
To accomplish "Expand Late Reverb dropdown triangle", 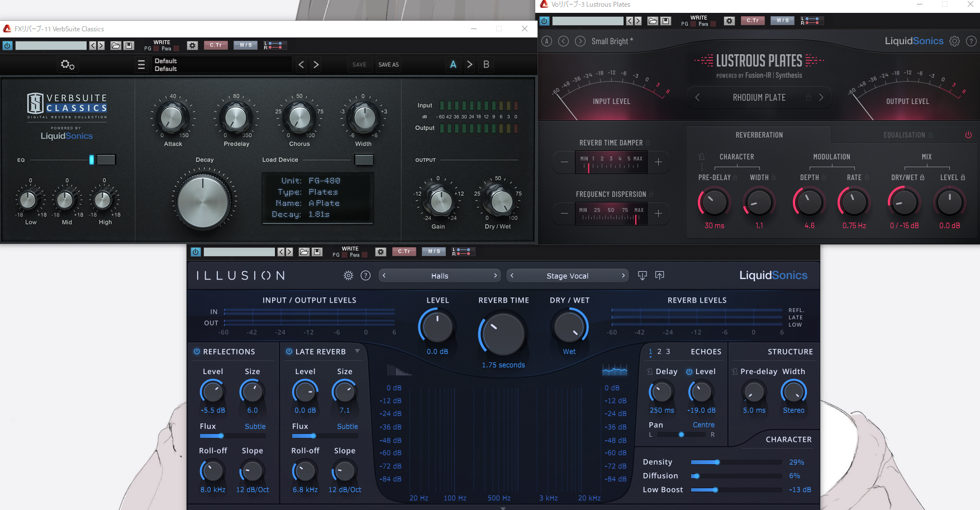I will tap(357, 351).
